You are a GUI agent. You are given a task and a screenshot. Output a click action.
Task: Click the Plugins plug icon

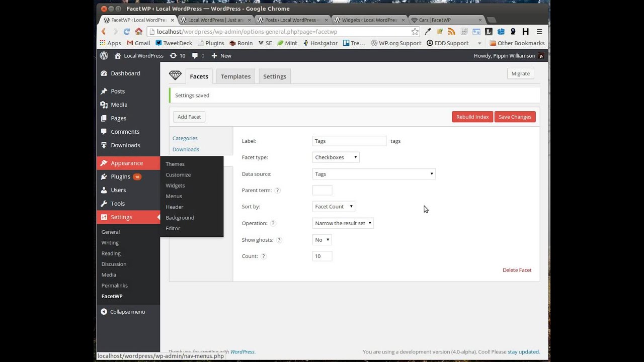click(104, 176)
